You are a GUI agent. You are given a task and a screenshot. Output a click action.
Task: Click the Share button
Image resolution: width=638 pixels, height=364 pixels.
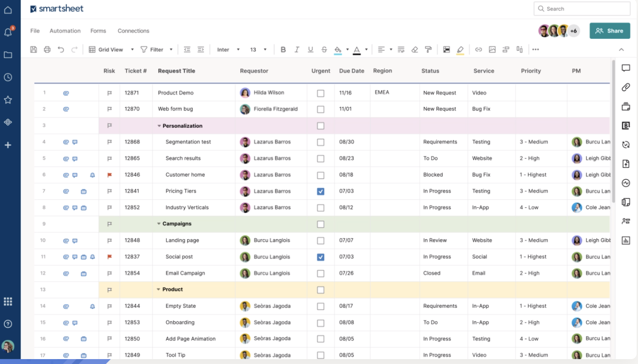[x=609, y=31]
